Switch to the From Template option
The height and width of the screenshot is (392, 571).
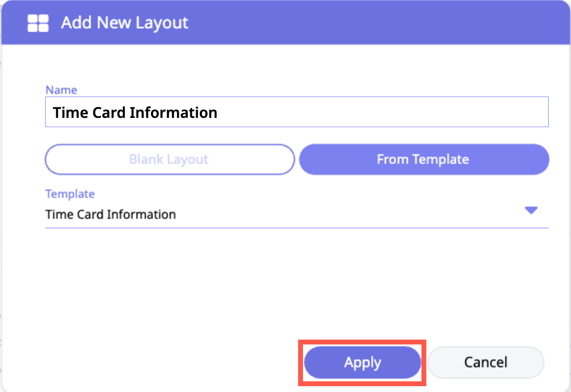click(423, 159)
